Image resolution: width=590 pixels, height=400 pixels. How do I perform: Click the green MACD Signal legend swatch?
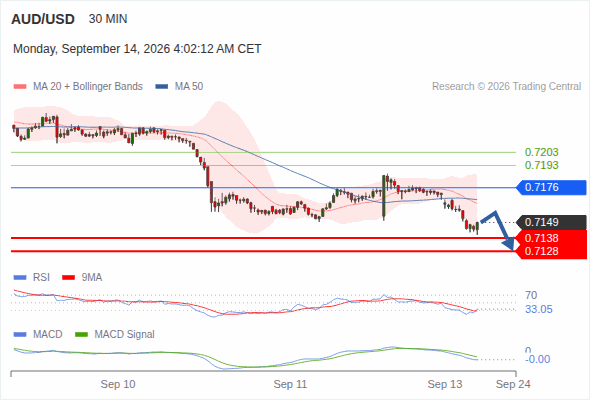(81, 335)
